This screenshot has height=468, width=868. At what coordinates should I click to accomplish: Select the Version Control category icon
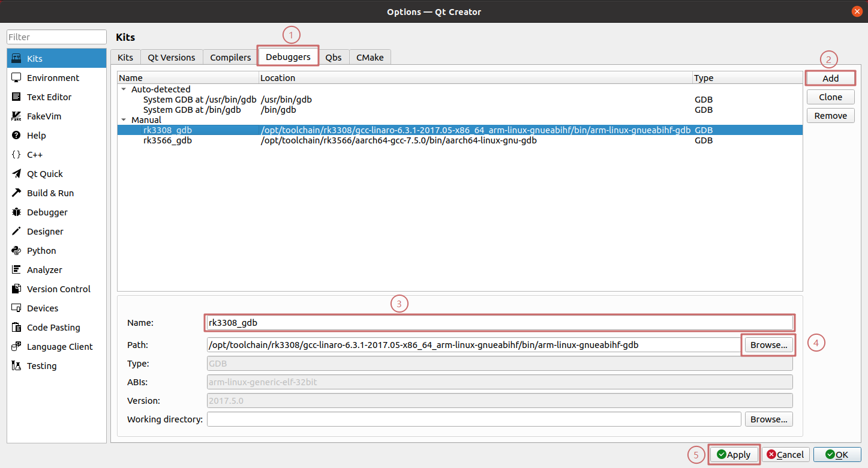16,289
